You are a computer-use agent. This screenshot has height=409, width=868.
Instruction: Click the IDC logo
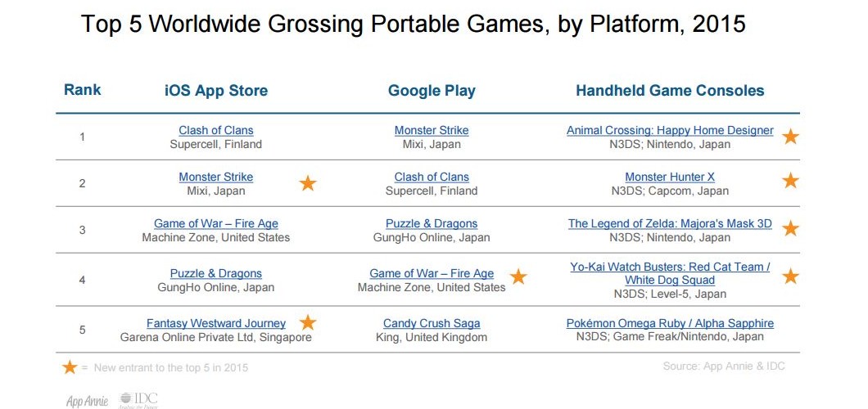pyautogui.click(x=138, y=400)
